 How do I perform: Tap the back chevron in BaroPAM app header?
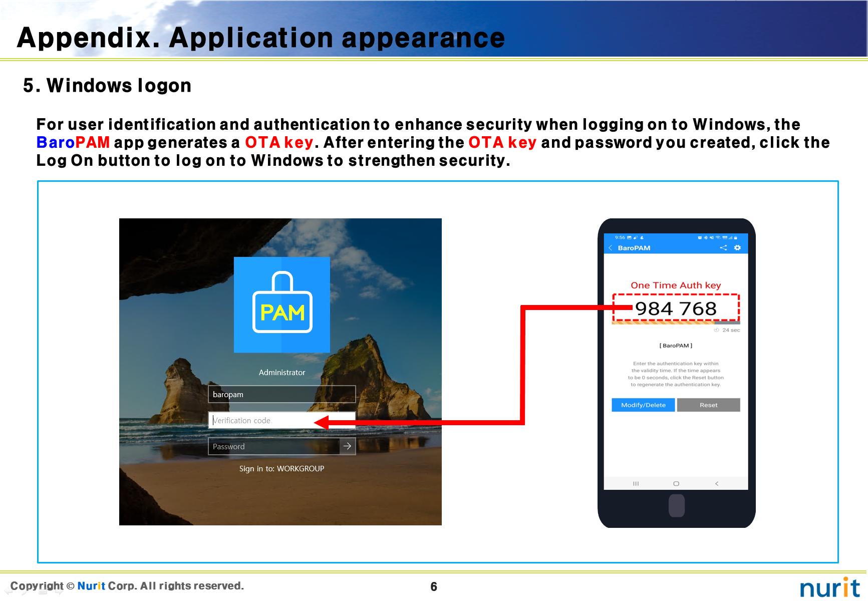(611, 248)
